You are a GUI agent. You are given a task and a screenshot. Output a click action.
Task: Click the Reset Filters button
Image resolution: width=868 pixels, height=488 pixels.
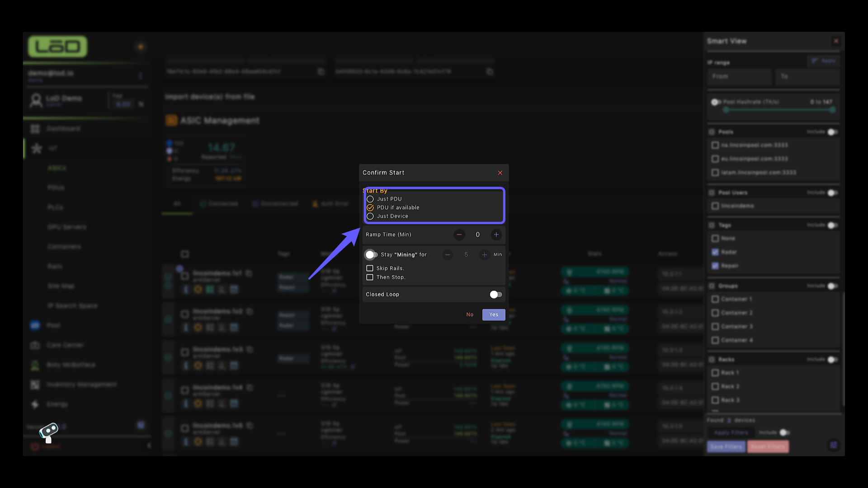click(768, 446)
